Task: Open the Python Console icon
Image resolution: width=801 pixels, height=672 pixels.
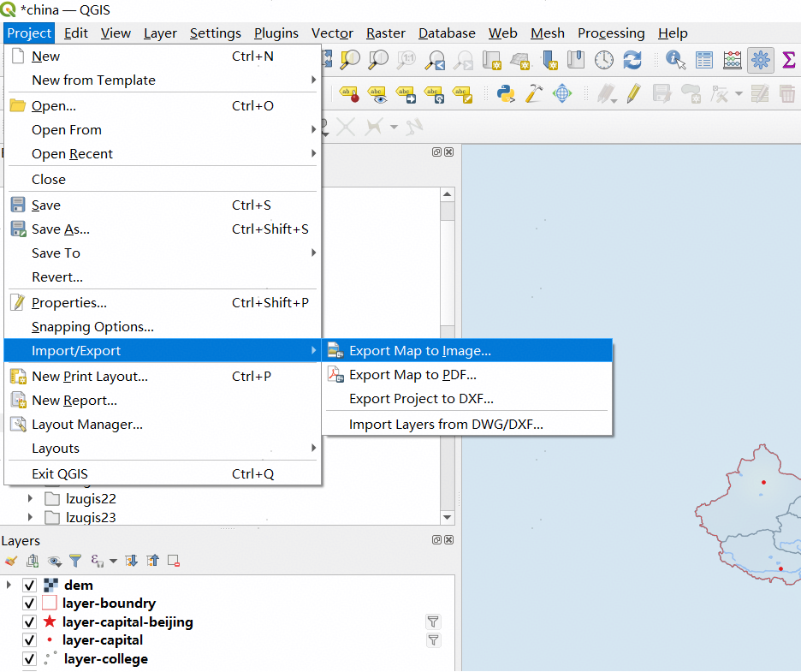Action: click(x=507, y=93)
